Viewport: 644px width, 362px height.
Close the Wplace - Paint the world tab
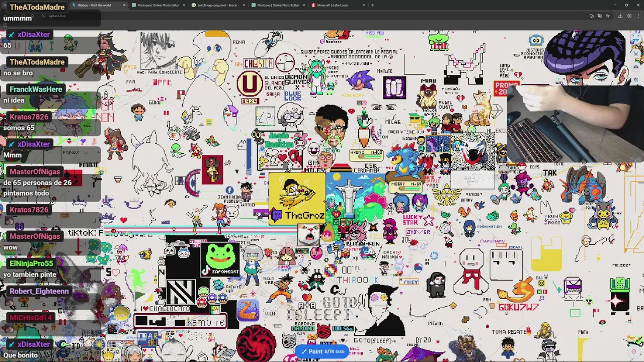[x=124, y=5]
